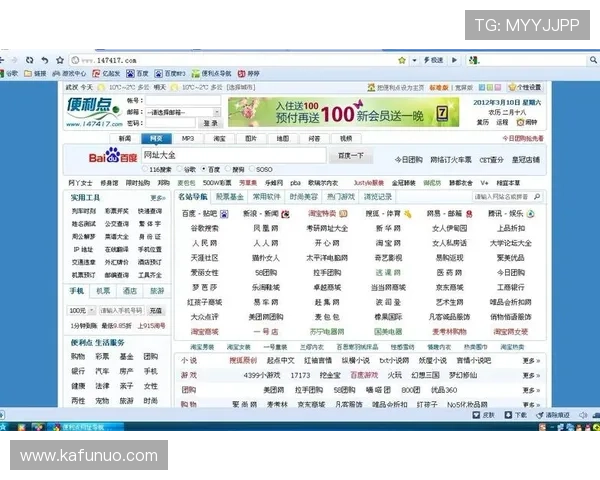Switch to the 股票基金 tab
Viewport: 600px width, 480px height.
pos(230,197)
